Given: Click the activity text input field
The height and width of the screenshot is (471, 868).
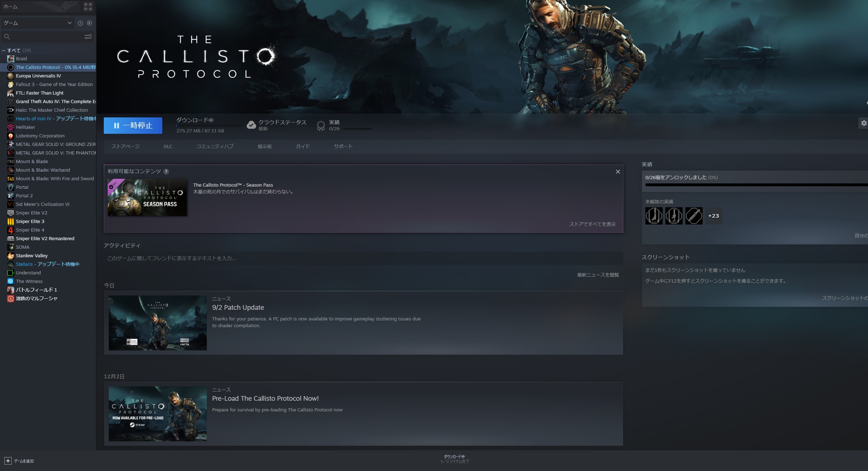Looking at the screenshot, I should pos(363,258).
